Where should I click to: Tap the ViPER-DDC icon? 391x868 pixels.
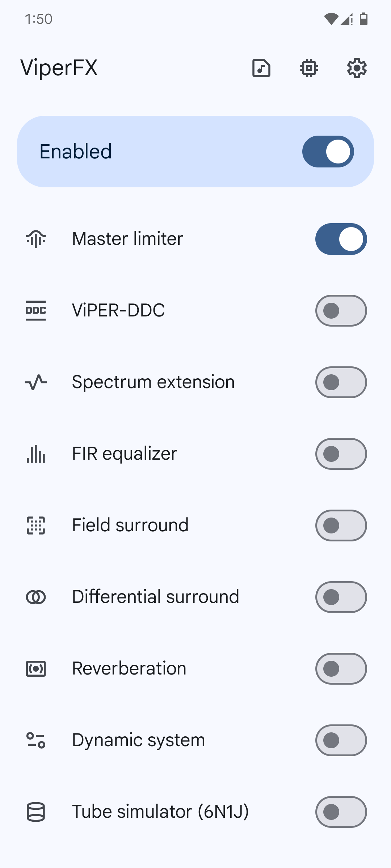tap(36, 311)
